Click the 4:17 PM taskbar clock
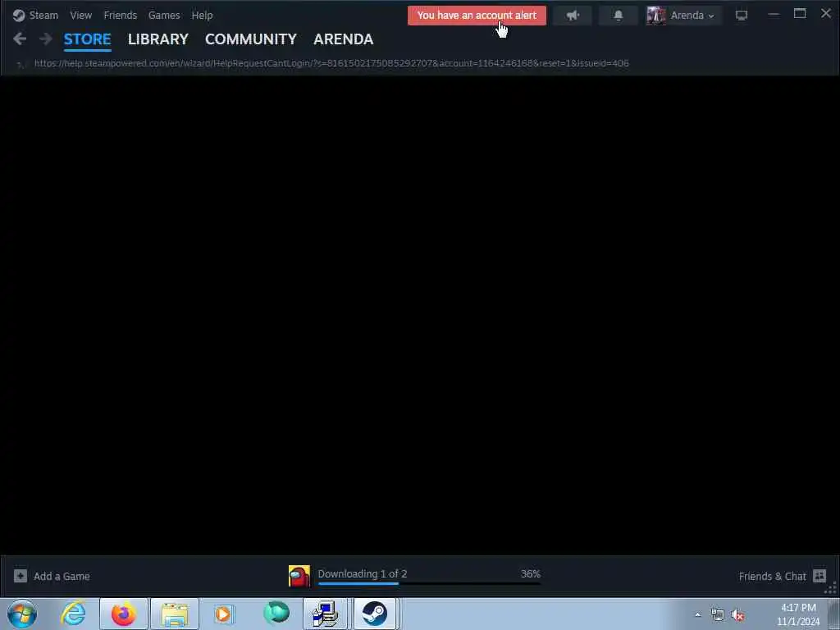840x630 pixels. pyautogui.click(x=798, y=614)
